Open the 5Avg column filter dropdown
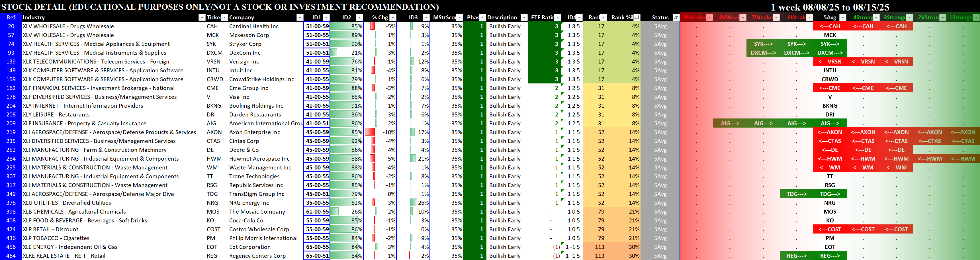Viewport: 980px width, 260px height. 843,17
